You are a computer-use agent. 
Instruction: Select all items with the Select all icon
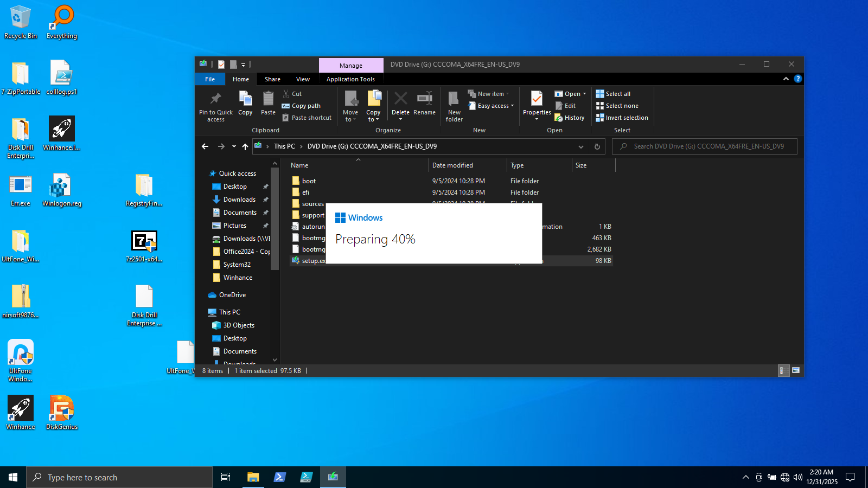[612, 93]
